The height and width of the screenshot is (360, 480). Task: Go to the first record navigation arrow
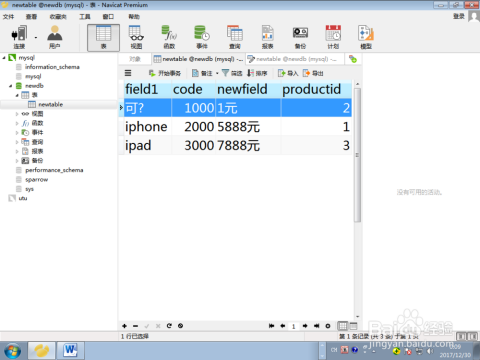point(272,326)
